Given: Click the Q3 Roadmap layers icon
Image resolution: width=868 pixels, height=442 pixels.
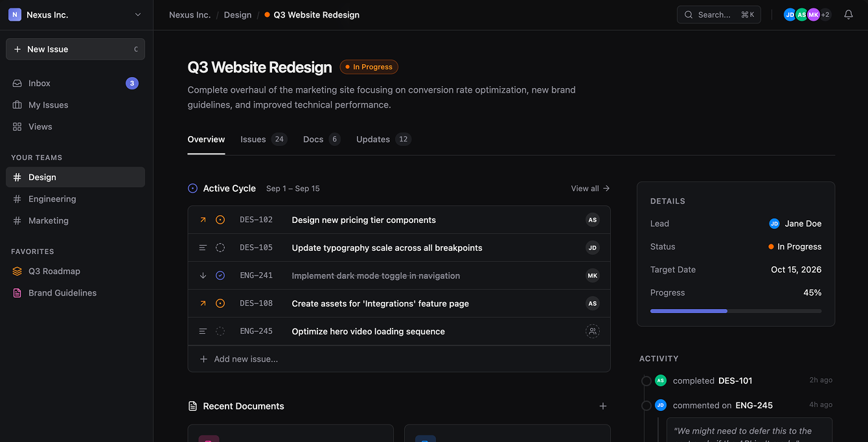Looking at the screenshot, I should coord(17,271).
